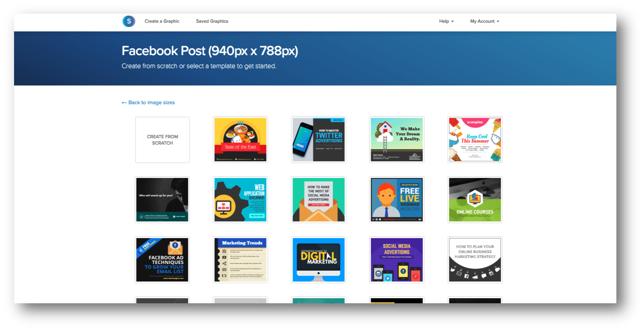Image resolution: width=644 pixels, height=331 pixels.
Task: Select Web Application Development template
Action: pos(241,200)
